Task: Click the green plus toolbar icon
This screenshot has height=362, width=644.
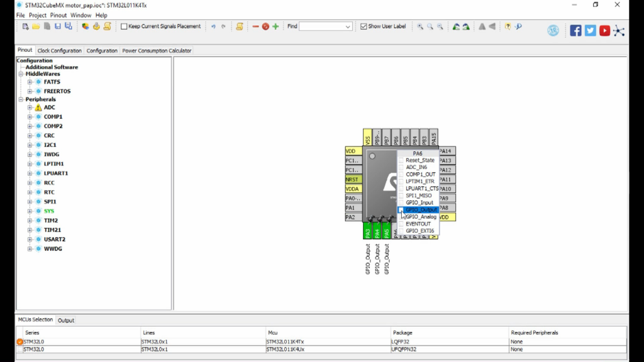Action: tap(275, 26)
